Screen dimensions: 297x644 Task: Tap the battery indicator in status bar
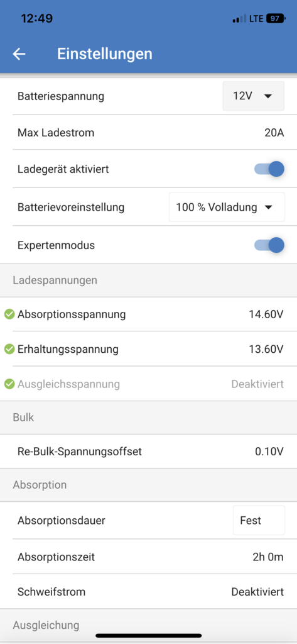[276, 18]
